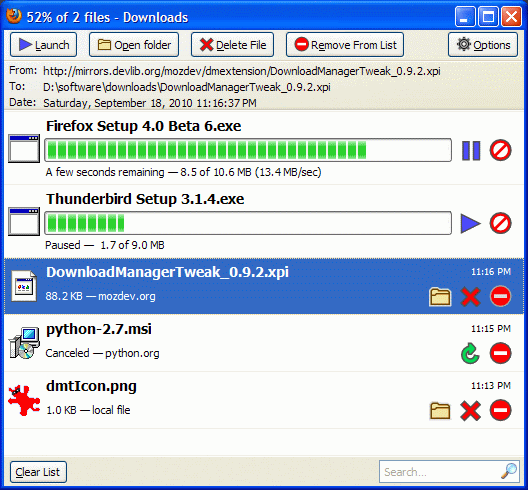The image size is (528, 490).
Task: Click the Firefox Setup download progress bar
Action: (x=248, y=150)
